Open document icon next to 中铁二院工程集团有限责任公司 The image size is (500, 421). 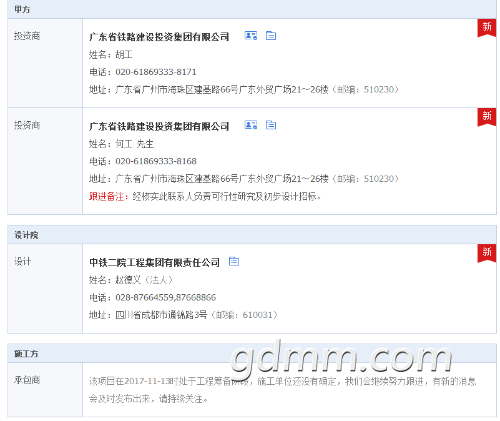[234, 261]
